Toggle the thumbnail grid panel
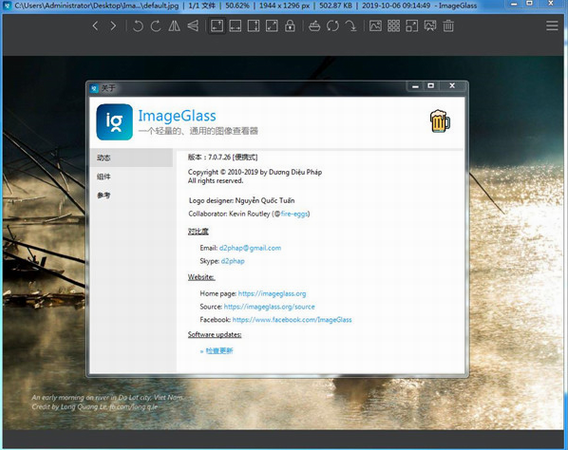Image resolution: width=568 pixels, height=451 pixels. tap(394, 26)
